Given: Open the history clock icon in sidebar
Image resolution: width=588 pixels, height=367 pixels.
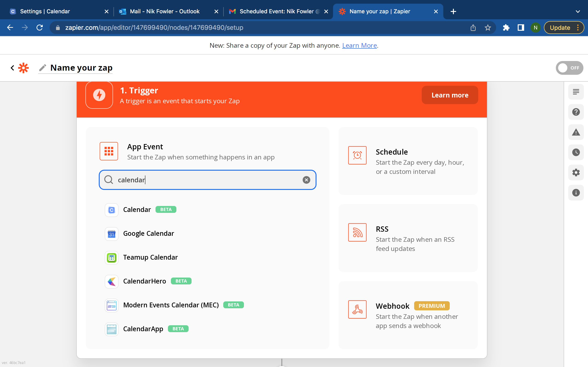Looking at the screenshot, I should click(576, 152).
